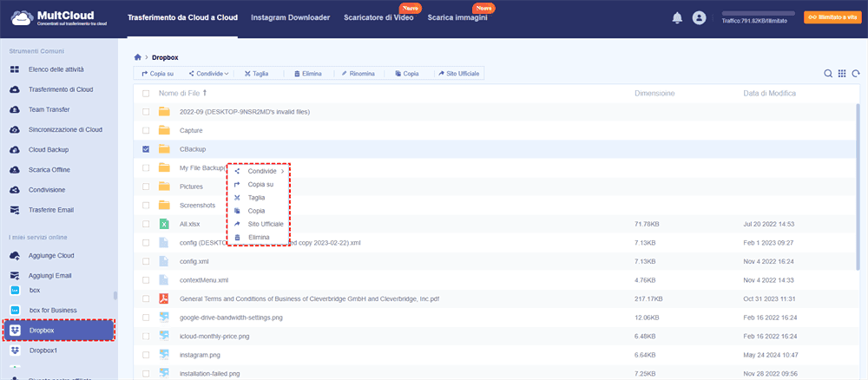This screenshot has height=380, width=868.
Task: Refresh the file list icon
Action: click(856, 74)
